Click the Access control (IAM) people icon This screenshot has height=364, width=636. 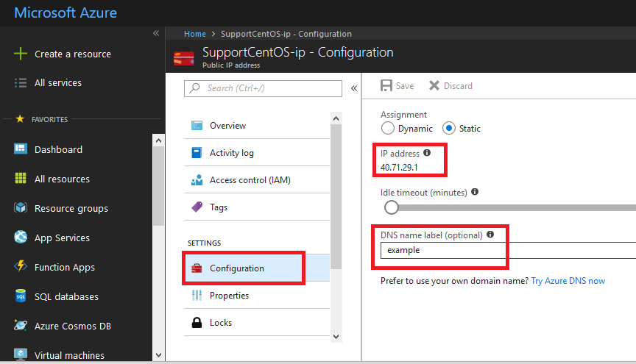[197, 180]
